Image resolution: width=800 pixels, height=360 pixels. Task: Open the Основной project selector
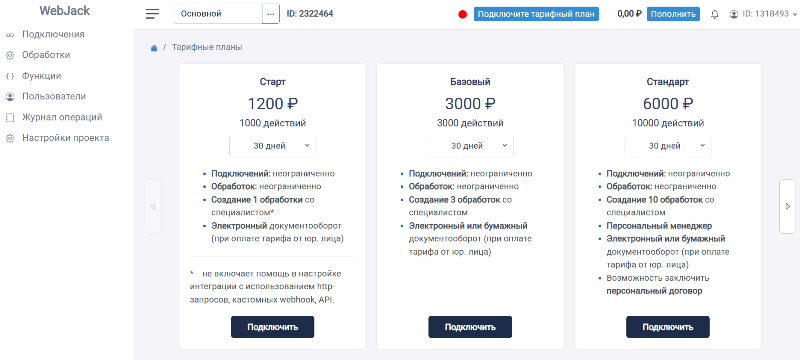[x=218, y=14]
